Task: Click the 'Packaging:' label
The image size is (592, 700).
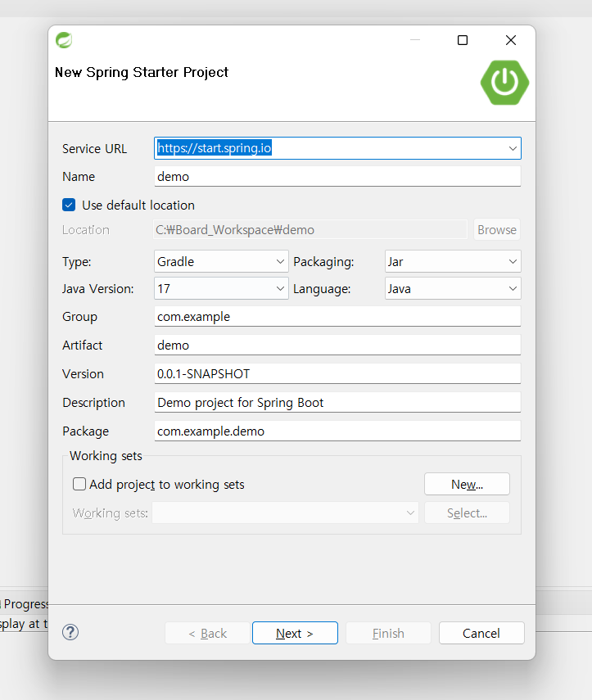Action: tap(323, 262)
